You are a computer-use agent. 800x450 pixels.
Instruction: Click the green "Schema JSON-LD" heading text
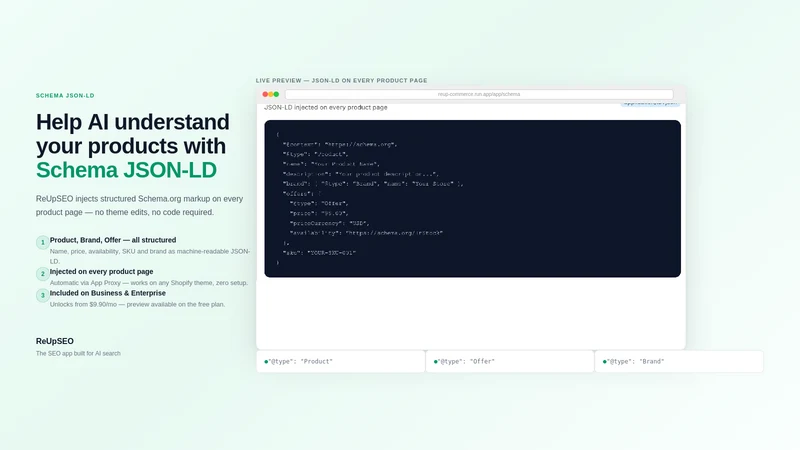(126, 170)
